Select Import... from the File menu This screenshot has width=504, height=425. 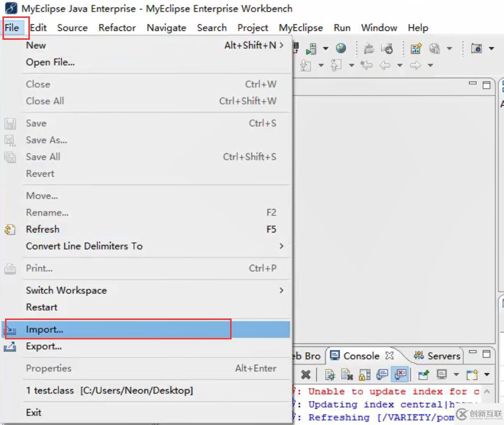tap(45, 329)
